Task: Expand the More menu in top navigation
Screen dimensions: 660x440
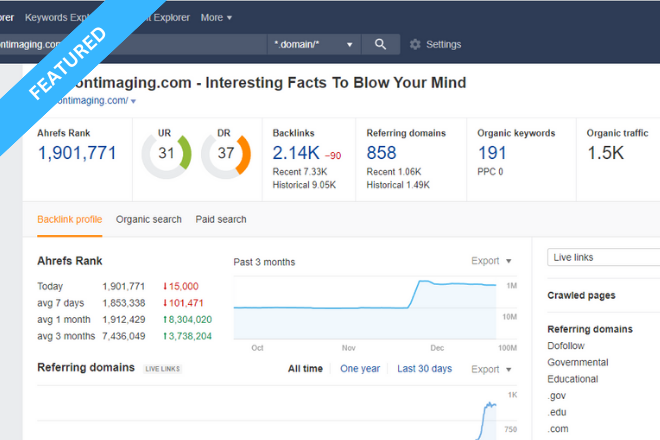Action: click(216, 17)
